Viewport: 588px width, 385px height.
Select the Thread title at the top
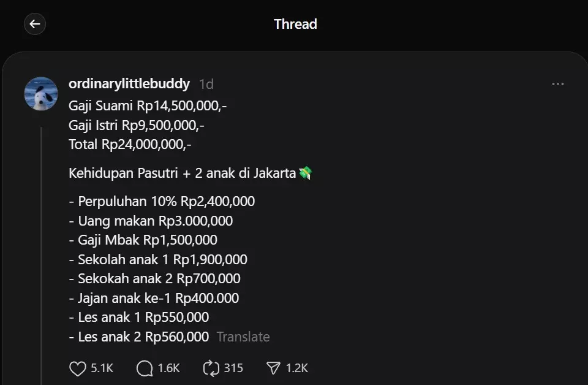click(x=296, y=24)
